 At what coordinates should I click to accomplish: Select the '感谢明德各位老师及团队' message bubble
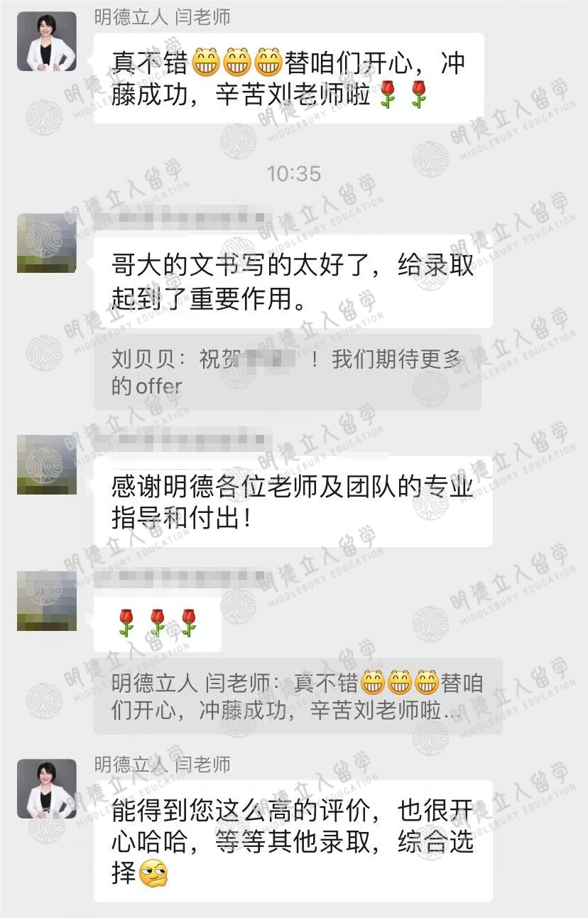pos(293,502)
